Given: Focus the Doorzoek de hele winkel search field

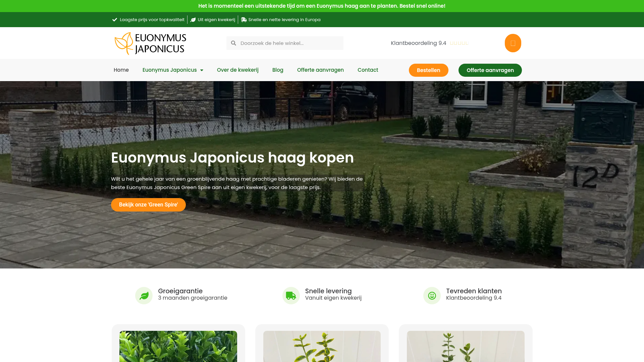Looking at the screenshot, I should (x=285, y=43).
